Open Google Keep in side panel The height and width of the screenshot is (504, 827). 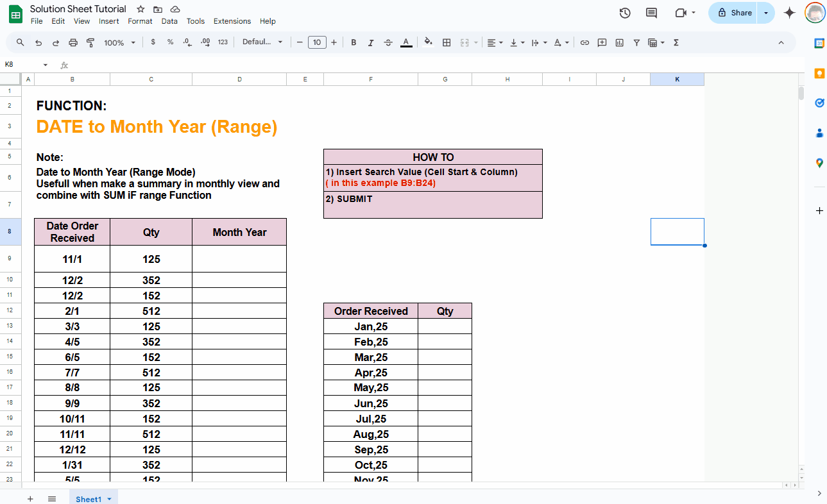pyautogui.click(x=819, y=73)
